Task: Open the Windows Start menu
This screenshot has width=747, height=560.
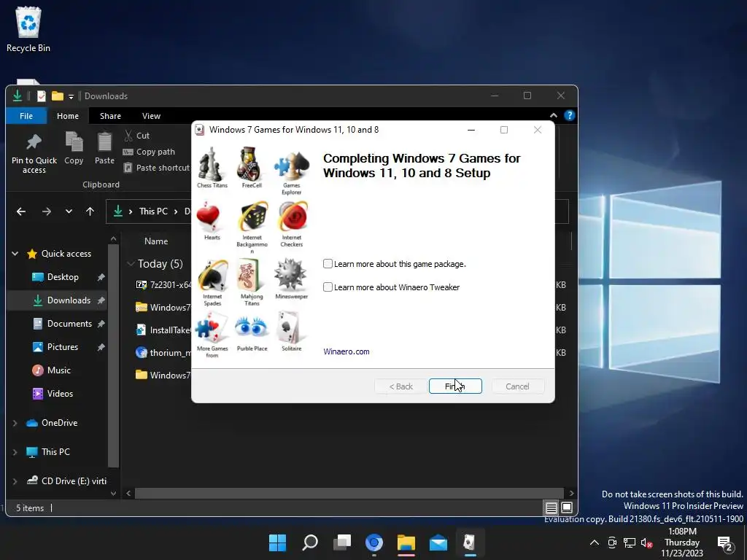Action: 277,542
